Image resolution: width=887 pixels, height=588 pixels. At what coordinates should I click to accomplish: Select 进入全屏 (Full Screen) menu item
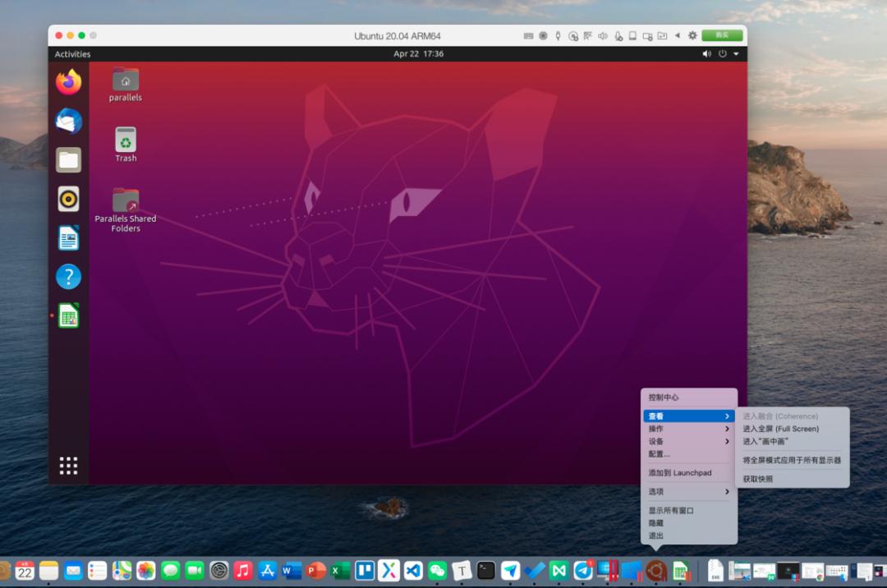coord(780,429)
